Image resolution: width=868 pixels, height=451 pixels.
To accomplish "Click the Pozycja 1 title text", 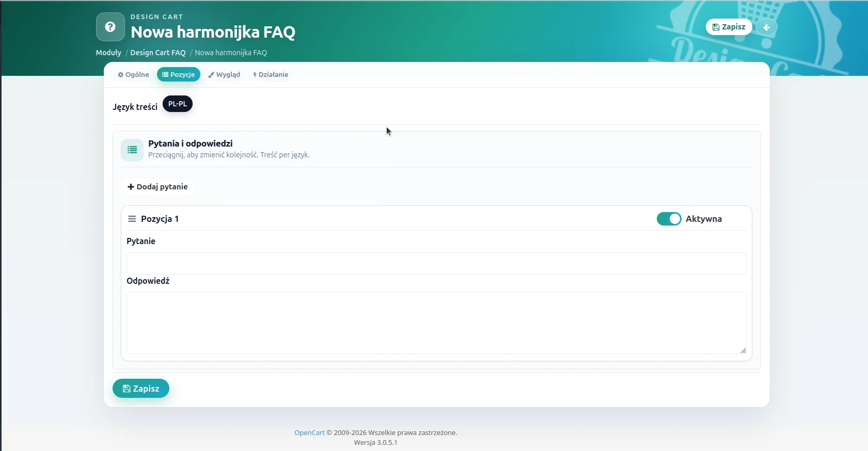I will point(160,219).
